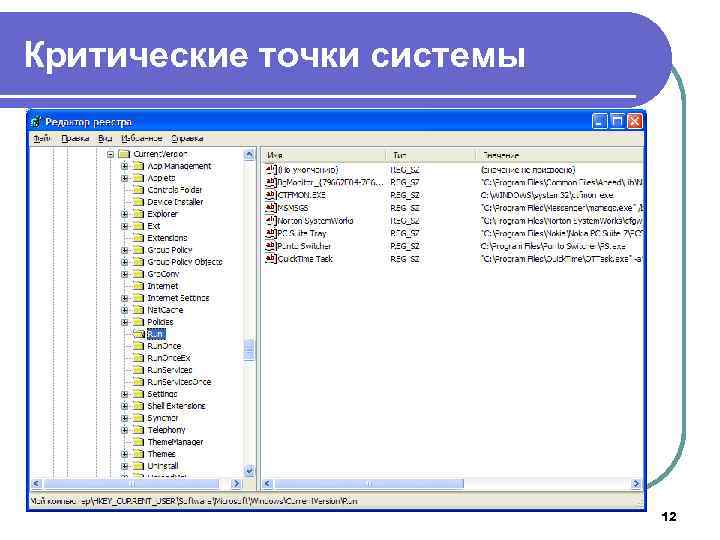Click values pane horizontal scroll right arrow
Screen dimensions: 720x540
(x=636, y=484)
